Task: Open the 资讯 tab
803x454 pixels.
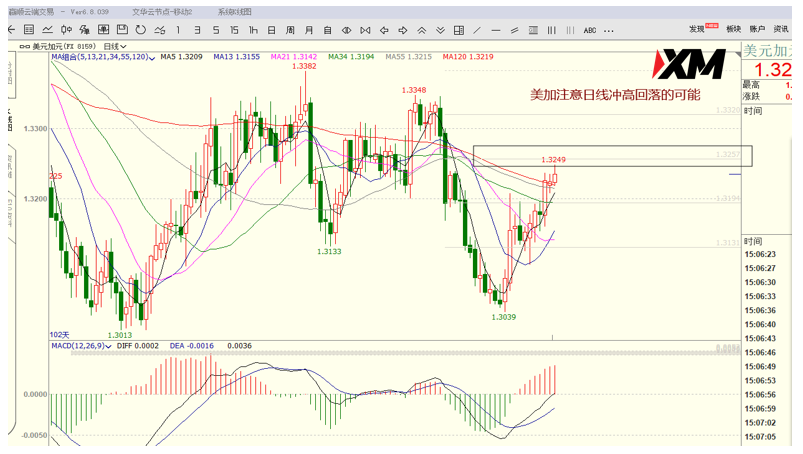Action: [x=780, y=29]
